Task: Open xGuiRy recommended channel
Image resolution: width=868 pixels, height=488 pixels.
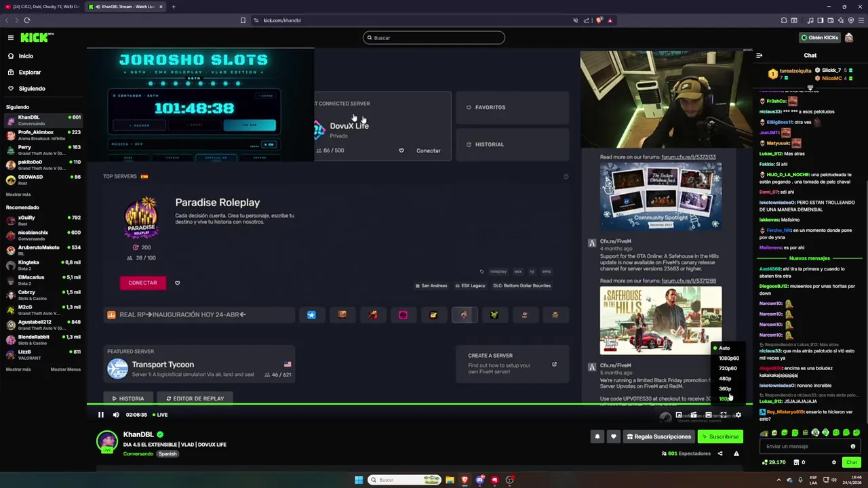Action: [x=42, y=220]
